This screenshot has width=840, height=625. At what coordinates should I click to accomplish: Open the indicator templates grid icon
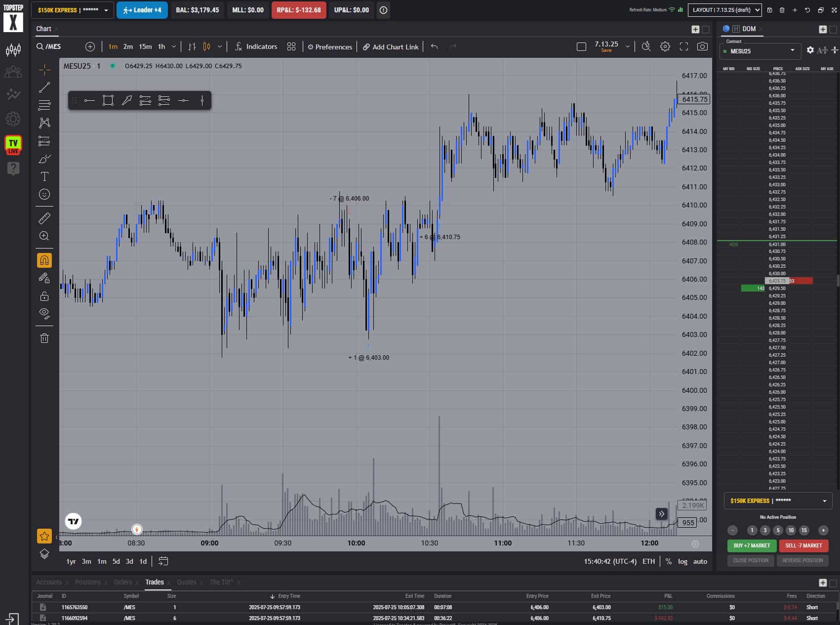pos(291,46)
